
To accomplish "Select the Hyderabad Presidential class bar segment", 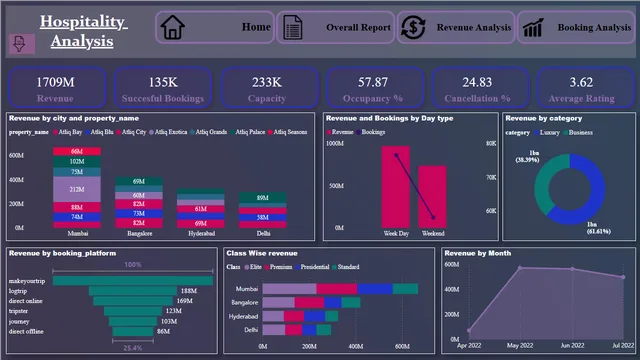I will click(314, 316).
